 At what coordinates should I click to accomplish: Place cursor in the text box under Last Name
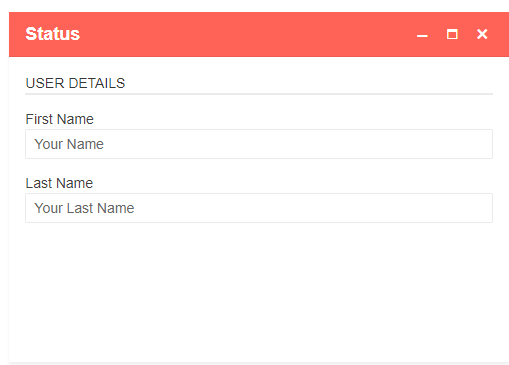(x=259, y=208)
